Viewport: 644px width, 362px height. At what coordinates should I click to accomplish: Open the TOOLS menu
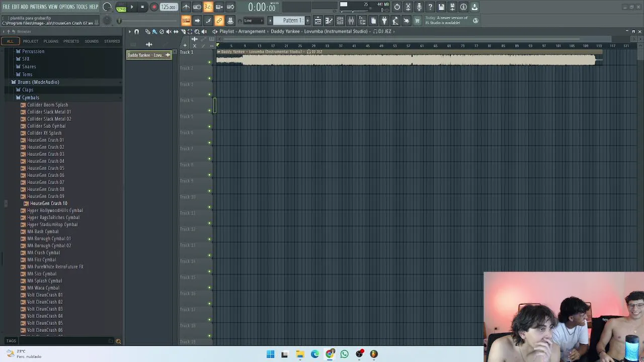click(82, 7)
